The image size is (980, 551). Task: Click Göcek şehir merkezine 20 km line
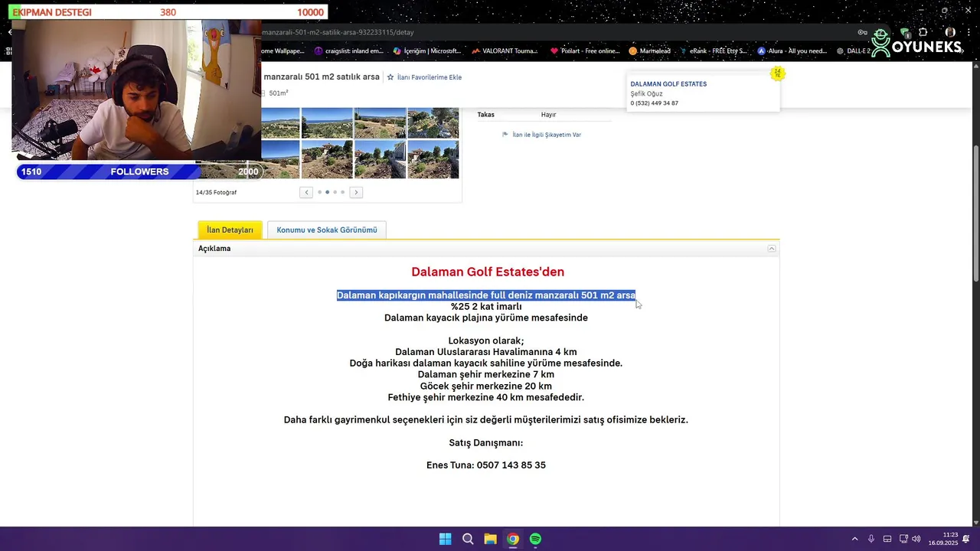pos(486,386)
